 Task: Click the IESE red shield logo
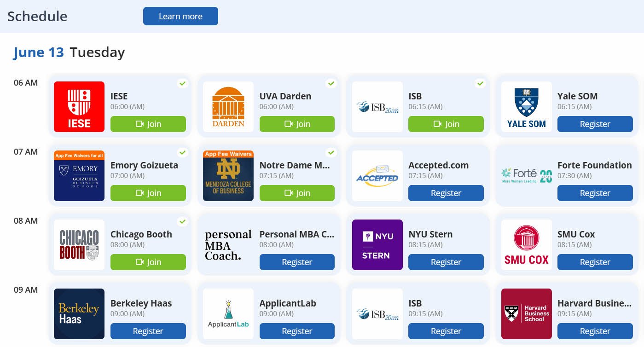79,107
